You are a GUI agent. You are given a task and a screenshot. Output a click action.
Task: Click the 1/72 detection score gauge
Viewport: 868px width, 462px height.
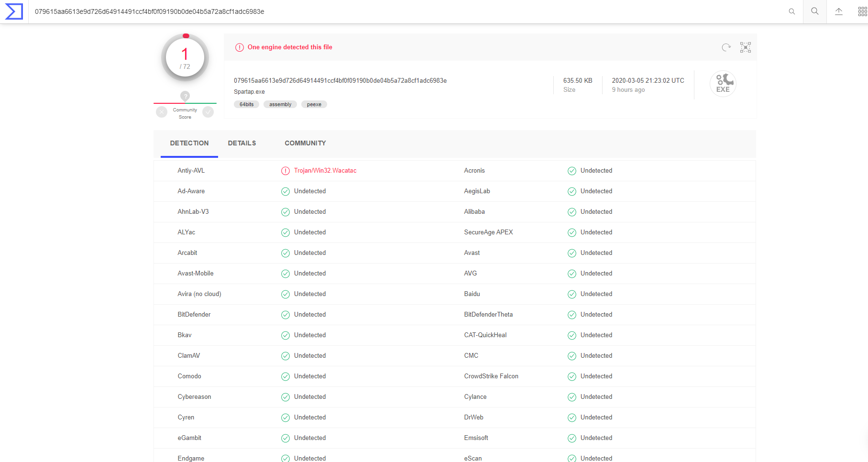click(185, 57)
